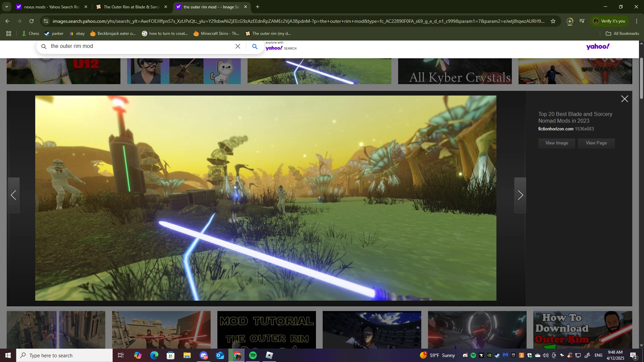This screenshot has width=644, height=362.
Task: Expand the tab search dropdown arrow
Action: pos(7,7)
